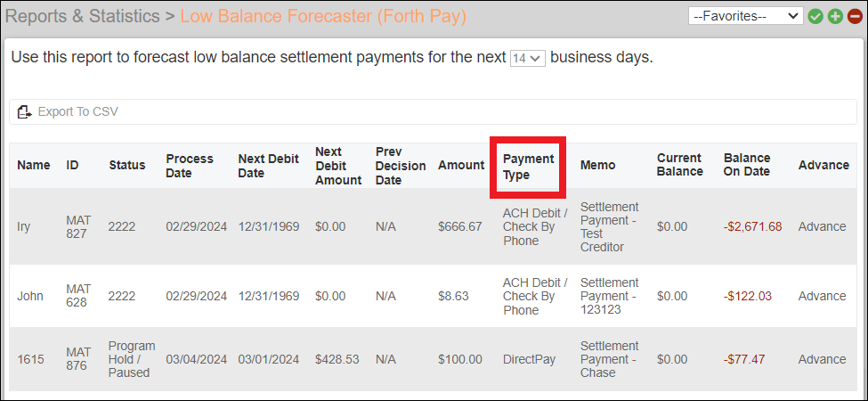868x401 pixels.
Task: Click the name John in the table
Action: pos(30,297)
